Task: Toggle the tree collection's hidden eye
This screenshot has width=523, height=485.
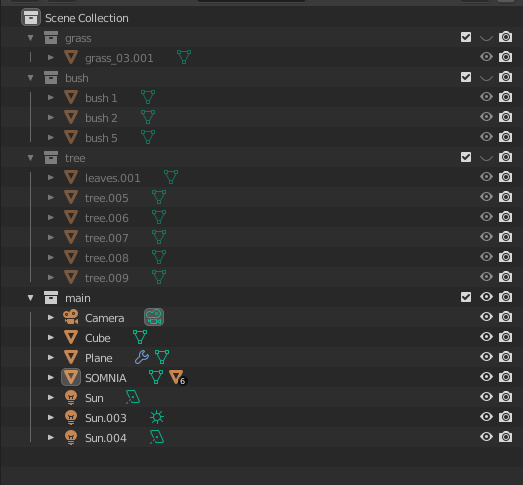Action: pos(486,157)
